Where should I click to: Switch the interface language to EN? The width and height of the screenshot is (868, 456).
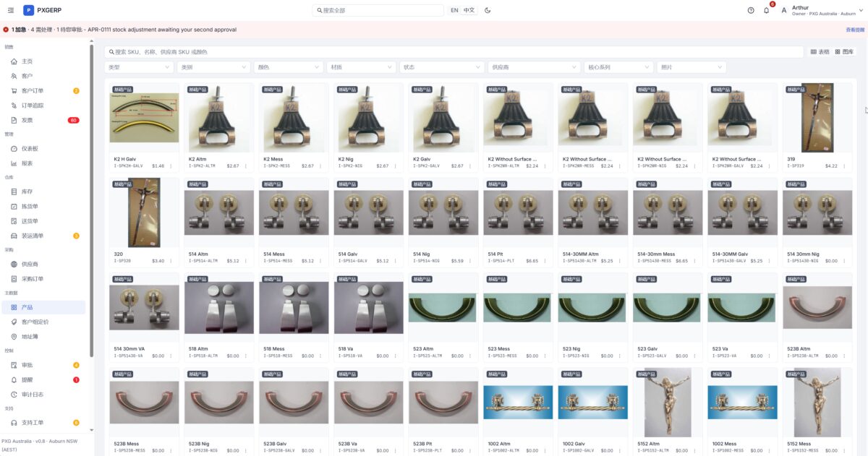coord(454,10)
